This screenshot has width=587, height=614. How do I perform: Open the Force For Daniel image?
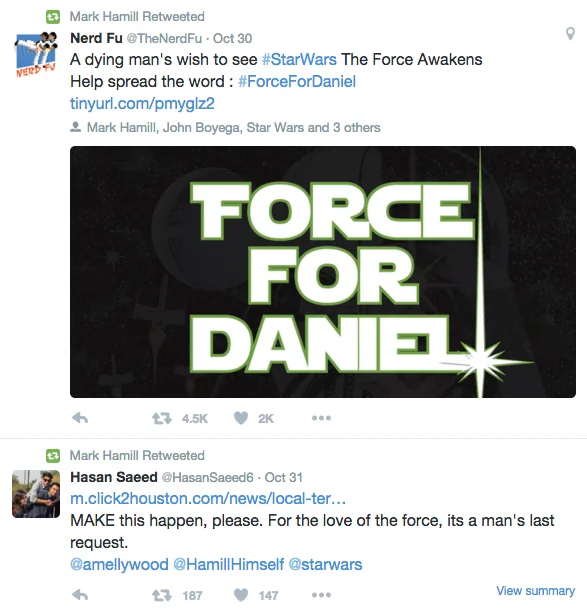click(323, 272)
